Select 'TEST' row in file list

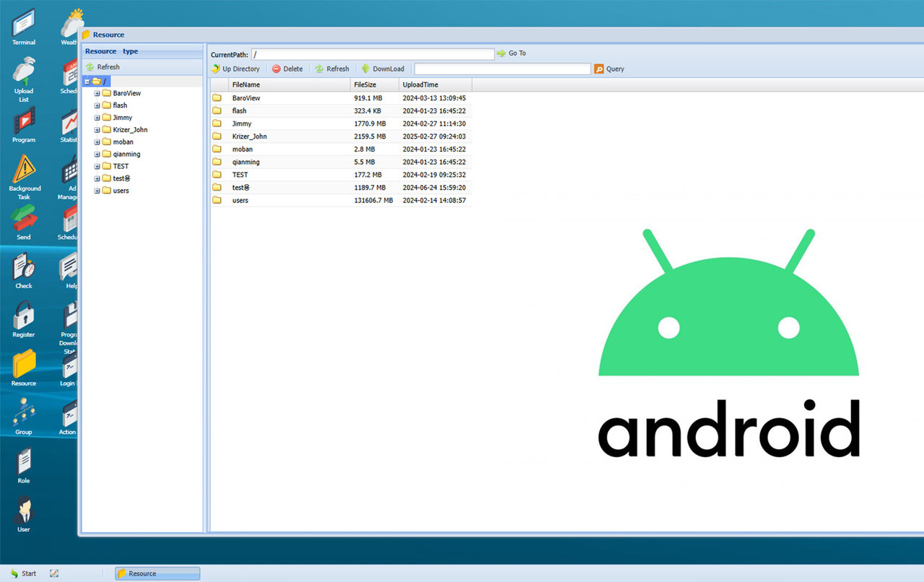pos(341,175)
